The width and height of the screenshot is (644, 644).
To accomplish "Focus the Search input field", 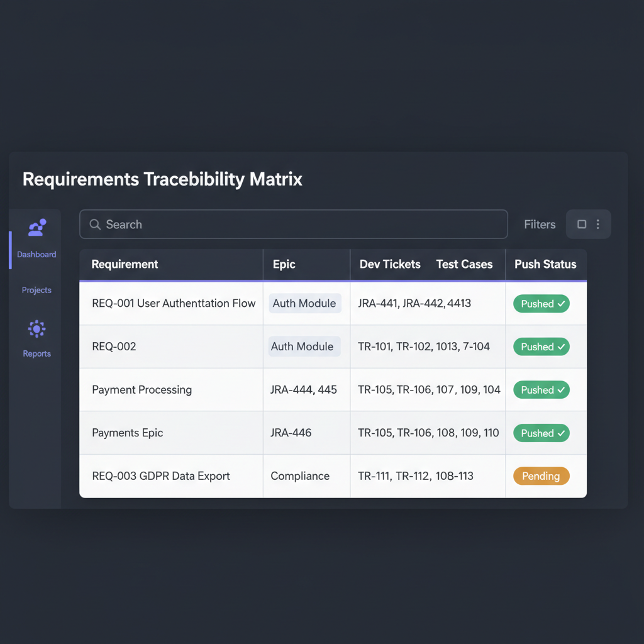I will pyautogui.click(x=294, y=225).
